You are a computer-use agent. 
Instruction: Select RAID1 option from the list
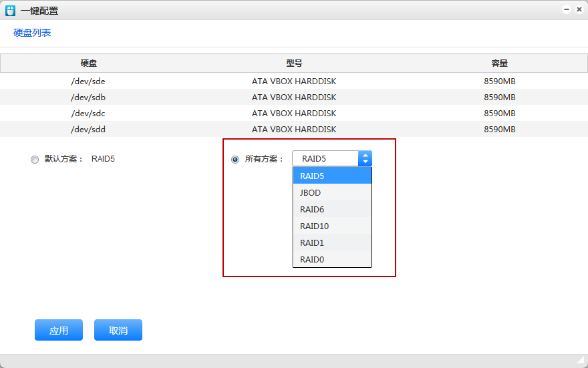[331, 243]
